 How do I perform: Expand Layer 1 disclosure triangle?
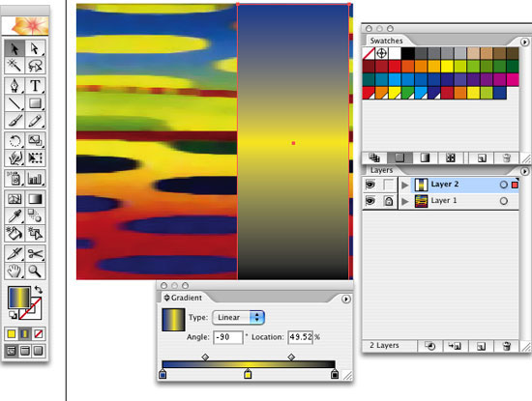pyautogui.click(x=404, y=201)
